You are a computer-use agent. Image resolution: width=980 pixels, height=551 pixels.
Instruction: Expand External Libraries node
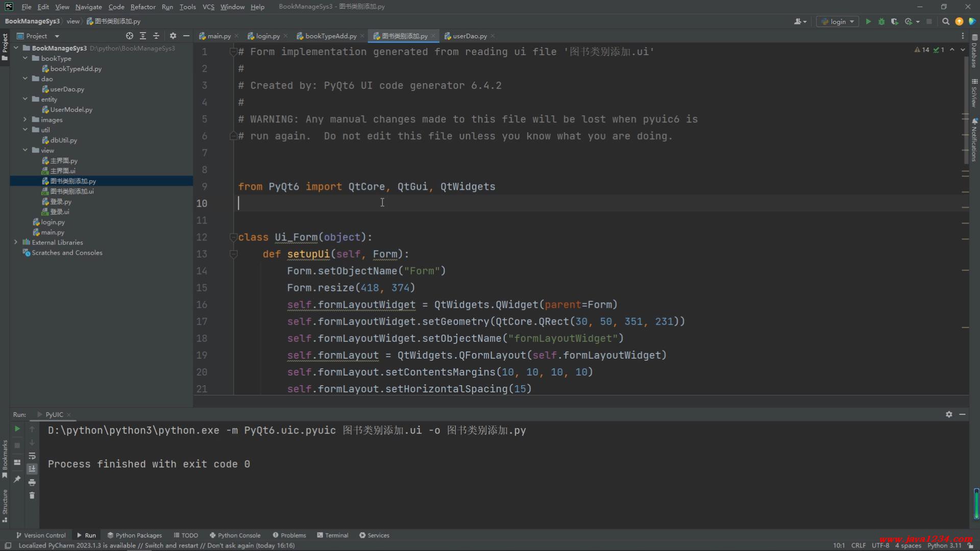coord(16,242)
